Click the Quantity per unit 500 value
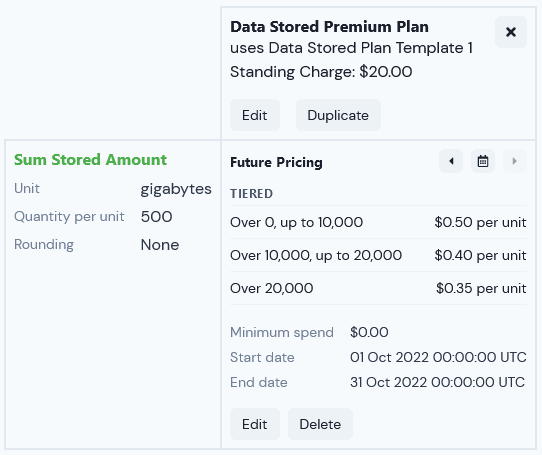The height and width of the screenshot is (455, 542). pyautogui.click(x=156, y=217)
